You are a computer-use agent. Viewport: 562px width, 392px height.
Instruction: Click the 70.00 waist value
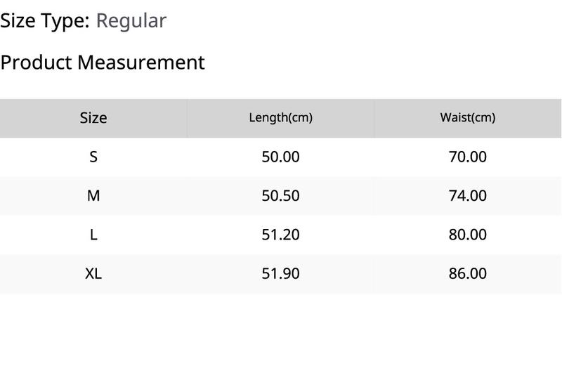tap(468, 157)
